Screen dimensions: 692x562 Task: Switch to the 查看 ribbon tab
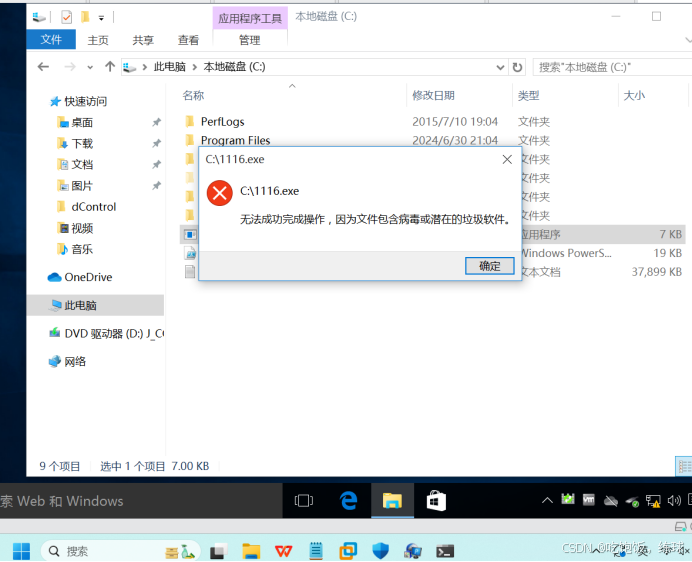click(x=188, y=40)
